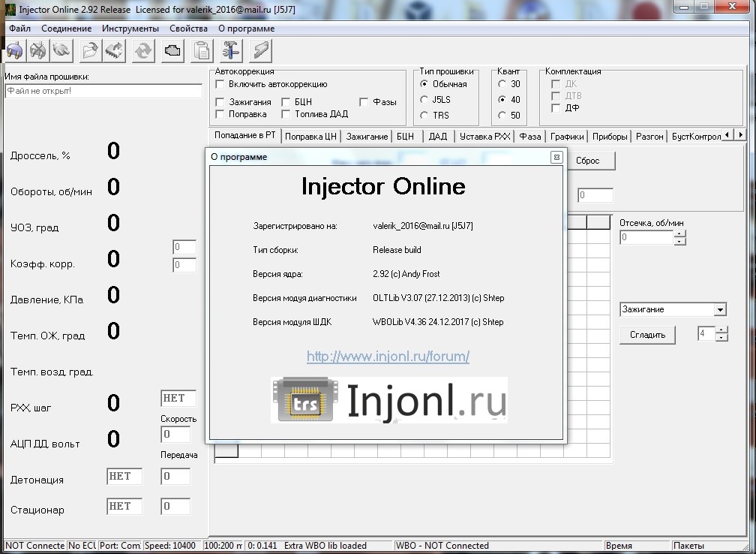Viewport: 756px width, 554px height.
Task: Toggle the Зажигания autocorrection checkbox
Action: click(220, 102)
